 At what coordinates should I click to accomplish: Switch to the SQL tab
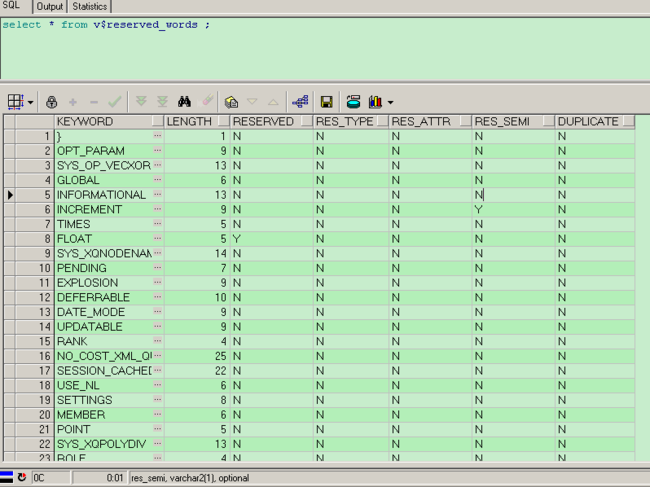click(11, 6)
